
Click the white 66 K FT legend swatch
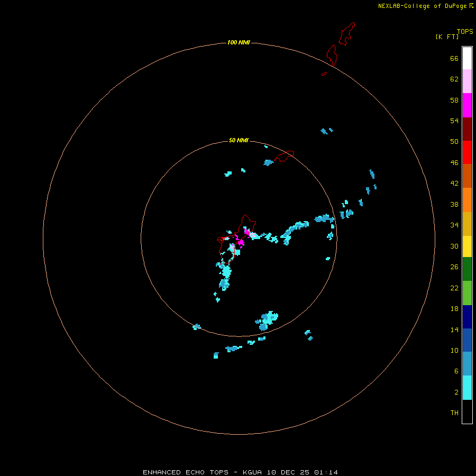click(x=467, y=58)
